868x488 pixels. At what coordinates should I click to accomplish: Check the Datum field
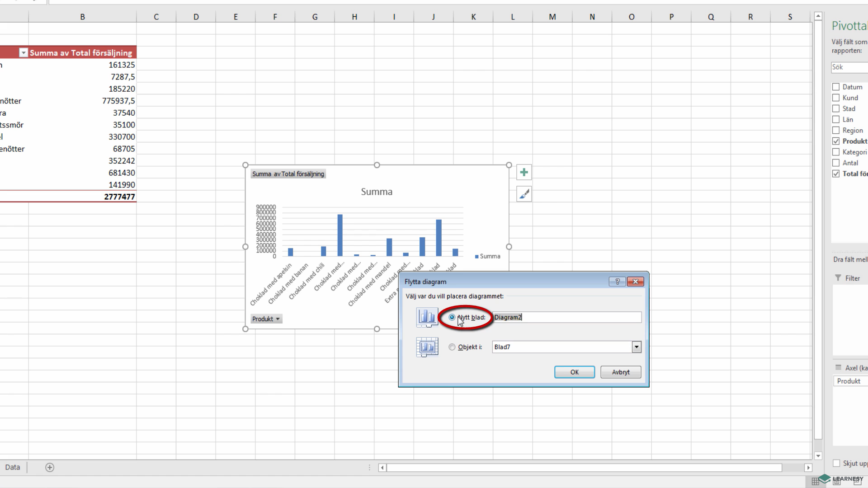(x=836, y=87)
